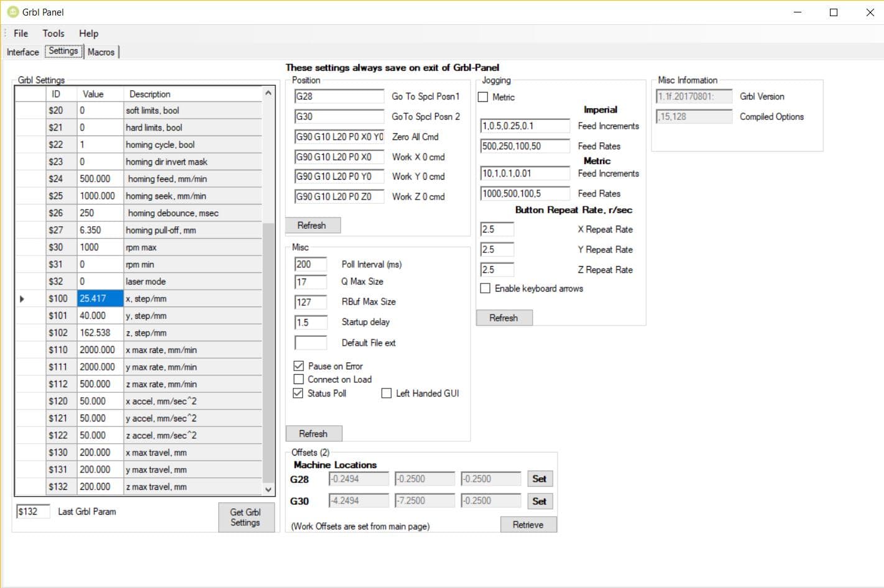Image resolution: width=884 pixels, height=588 pixels.
Task: Open the Tools menu
Action: tap(53, 33)
